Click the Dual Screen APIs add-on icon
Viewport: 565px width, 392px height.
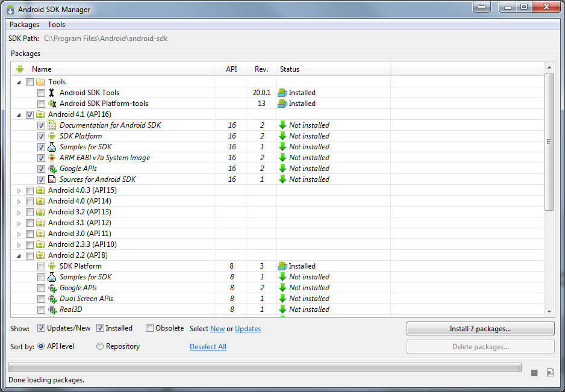(52, 298)
